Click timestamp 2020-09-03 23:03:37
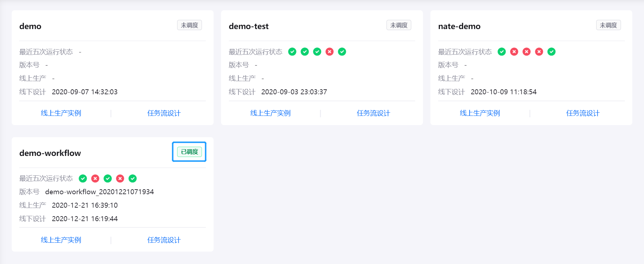644x264 pixels. coord(294,92)
